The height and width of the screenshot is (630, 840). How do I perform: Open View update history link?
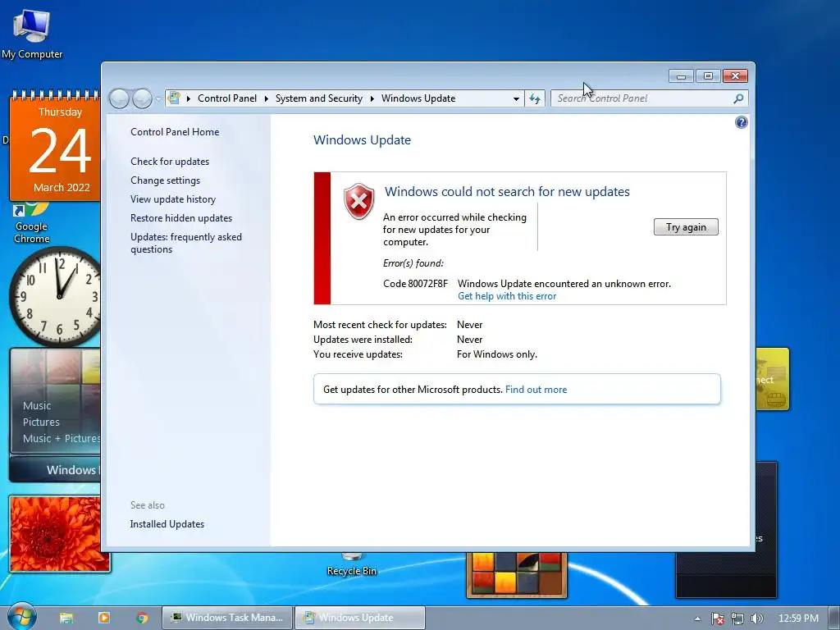pyautogui.click(x=173, y=199)
